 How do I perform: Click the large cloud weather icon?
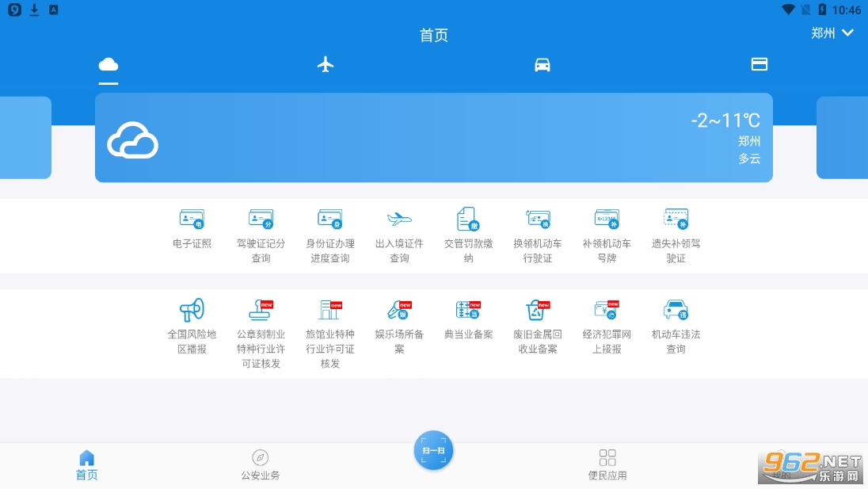click(x=133, y=140)
